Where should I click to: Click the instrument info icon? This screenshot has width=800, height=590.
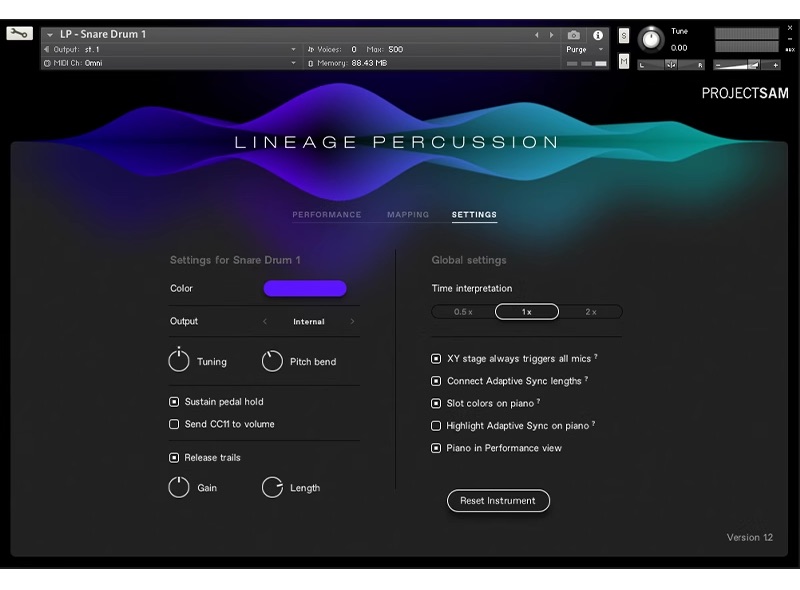pos(598,35)
